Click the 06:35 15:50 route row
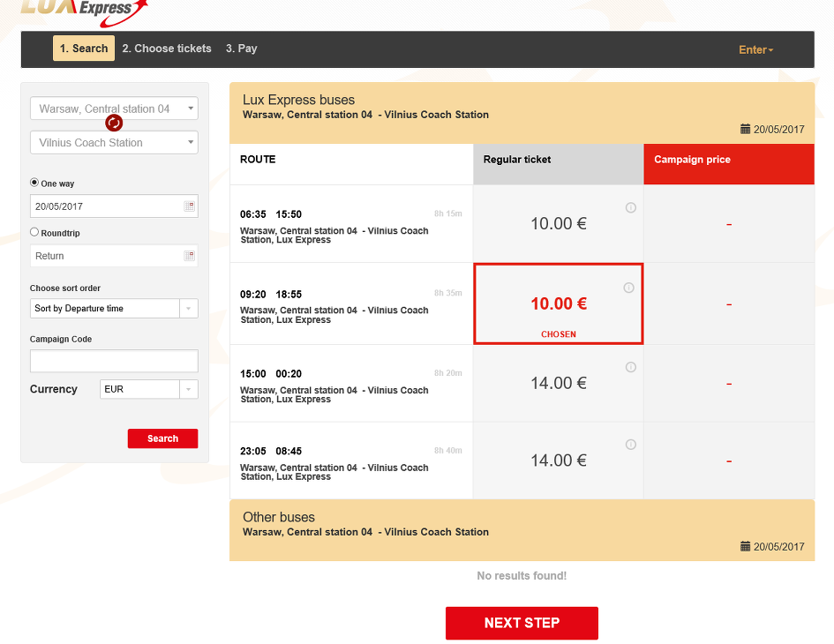The image size is (834, 644). 351,224
